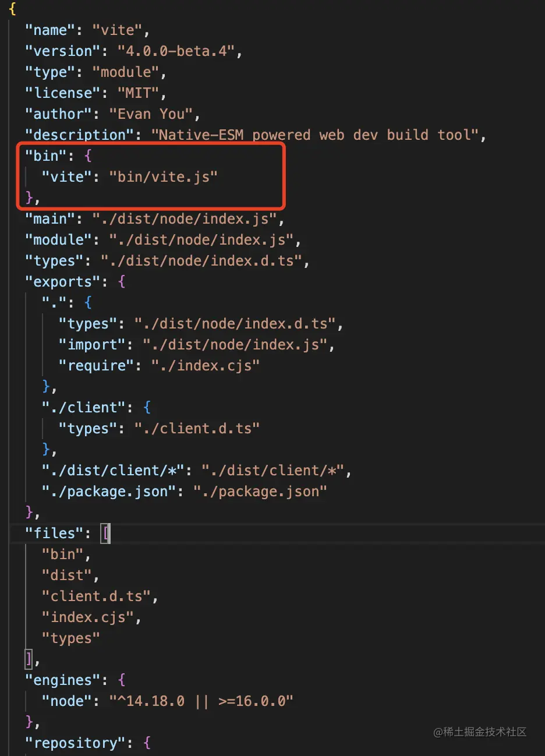Click the "exports" key

63,282
